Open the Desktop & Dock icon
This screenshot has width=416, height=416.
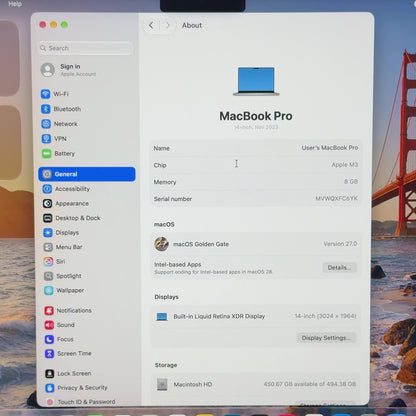tap(48, 218)
